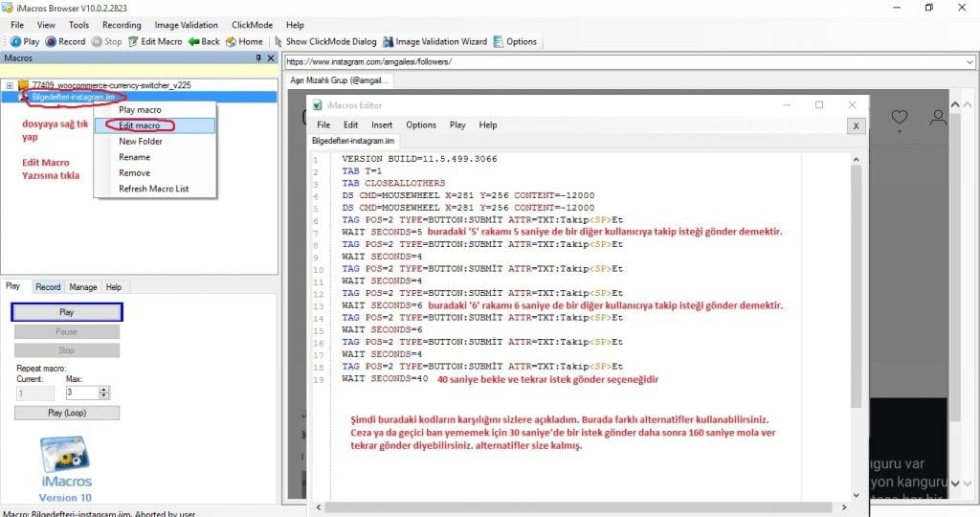The image size is (980, 517).
Task: Click the editor horizontal scrollbar right arrow
Action: [844, 507]
